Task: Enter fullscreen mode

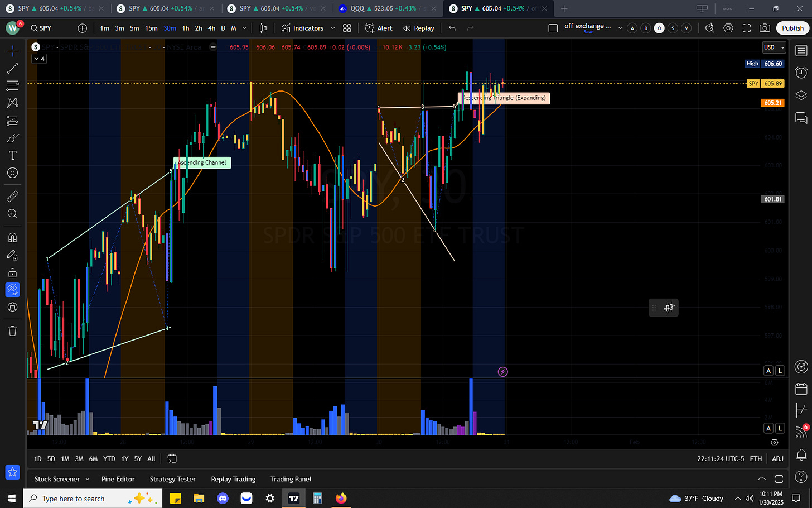Action: 747,28
